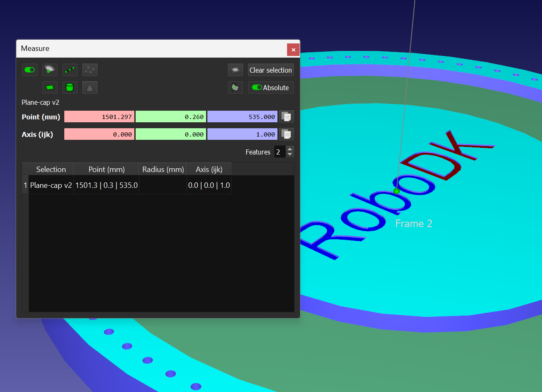This screenshot has height=392, width=542.
Task: Click the grey icon beside Clear selection
Action: tap(235, 70)
